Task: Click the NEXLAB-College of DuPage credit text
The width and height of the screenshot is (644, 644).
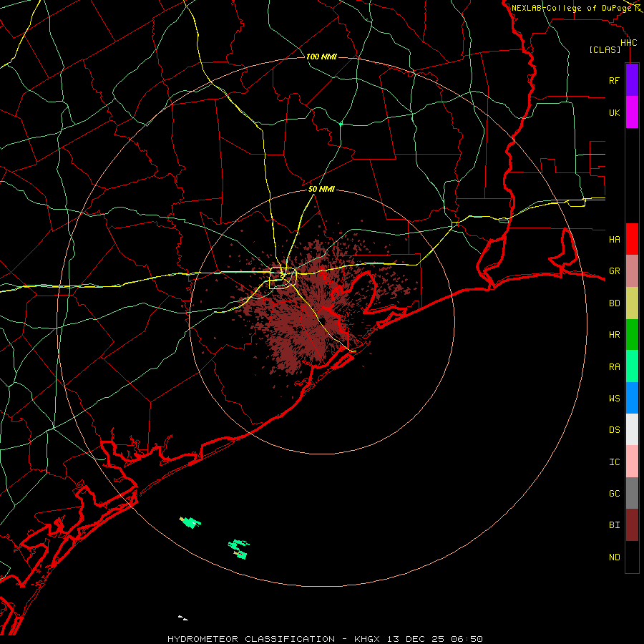Action: click(x=571, y=8)
